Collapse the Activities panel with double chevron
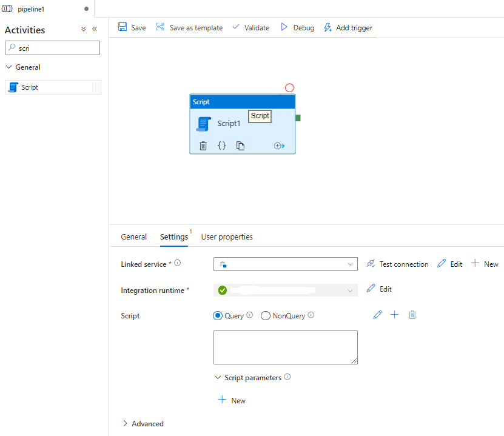Viewport: 504px width, 436px height. point(94,29)
